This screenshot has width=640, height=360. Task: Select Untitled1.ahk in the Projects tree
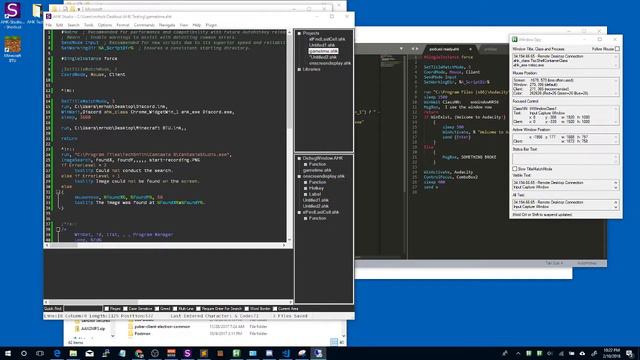click(322, 45)
